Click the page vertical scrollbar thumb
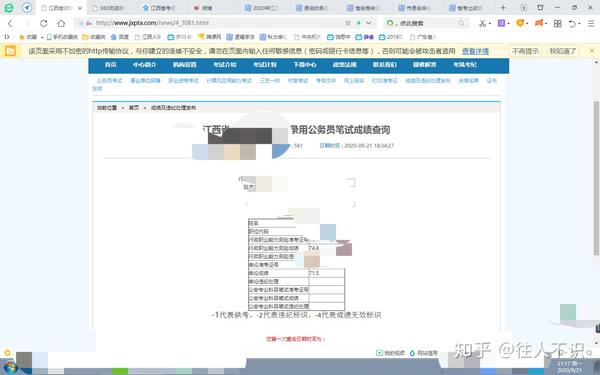This screenshot has width=600, height=375. click(x=596, y=178)
